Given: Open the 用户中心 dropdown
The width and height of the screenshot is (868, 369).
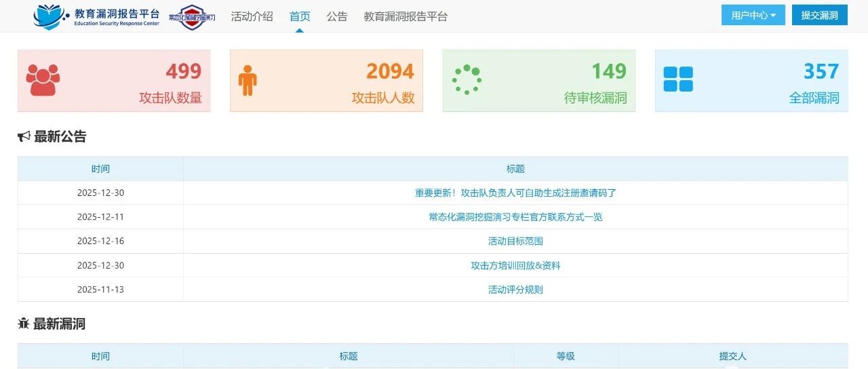Looking at the screenshot, I should (x=753, y=15).
